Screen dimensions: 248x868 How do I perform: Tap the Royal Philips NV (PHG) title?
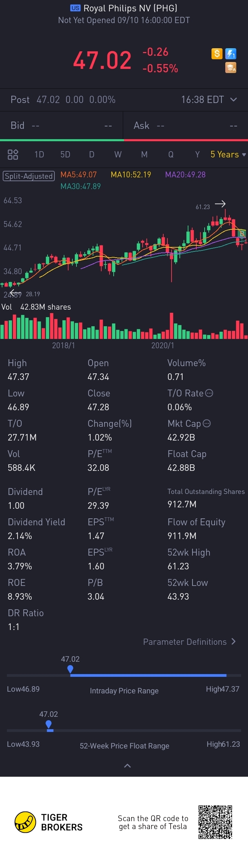coord(131,8)
